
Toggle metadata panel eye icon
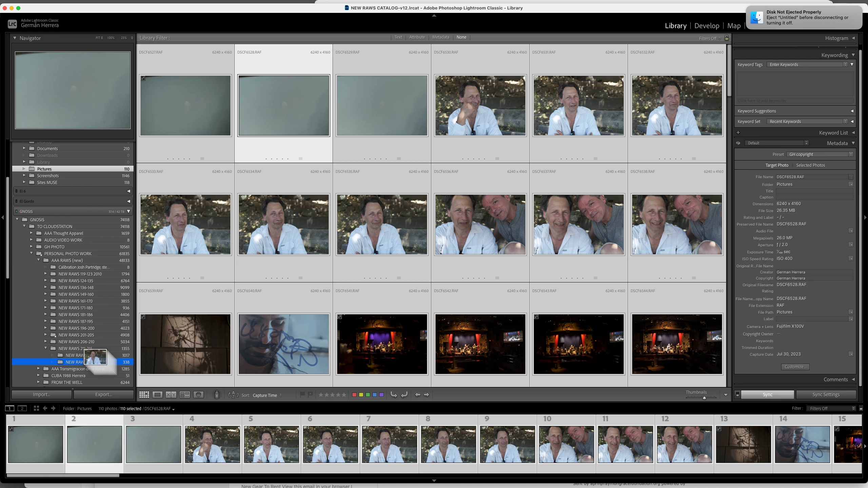click(738, 143)
